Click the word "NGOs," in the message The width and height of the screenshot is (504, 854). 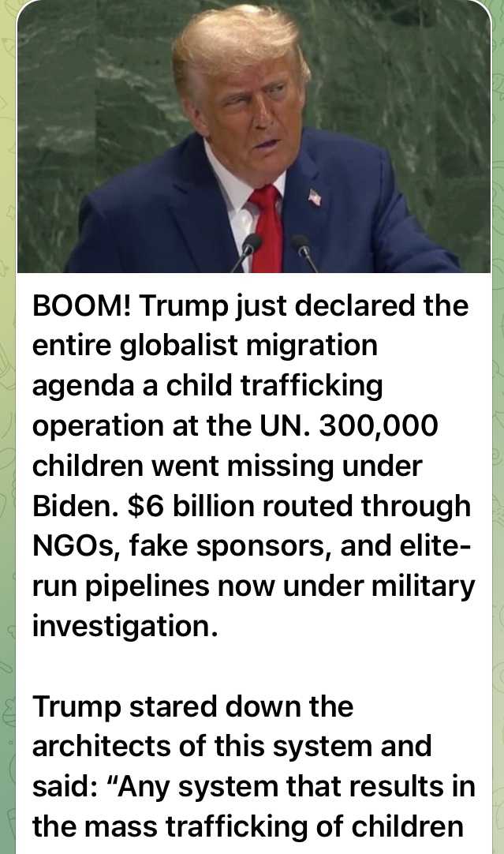[x=76, y=546]
